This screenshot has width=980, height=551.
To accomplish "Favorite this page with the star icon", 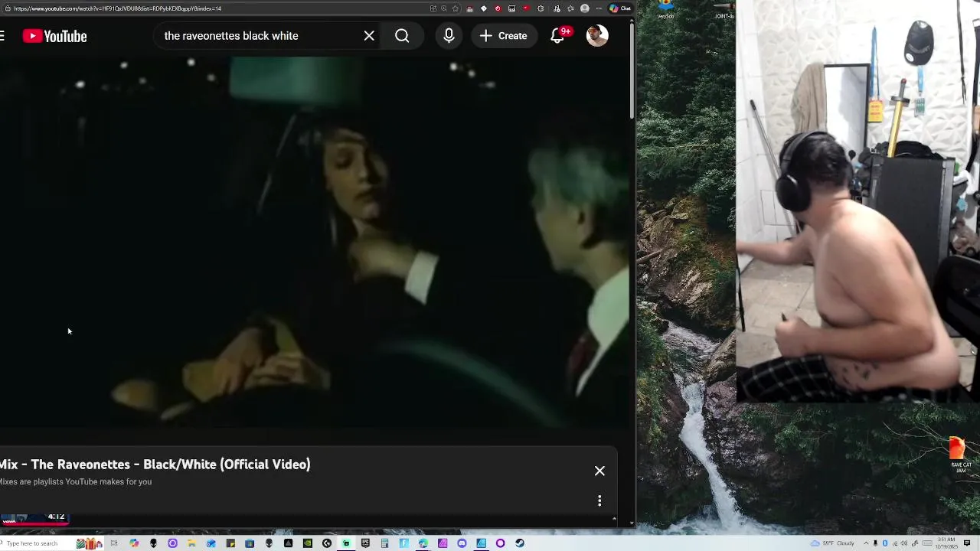I will click(455, 8).
